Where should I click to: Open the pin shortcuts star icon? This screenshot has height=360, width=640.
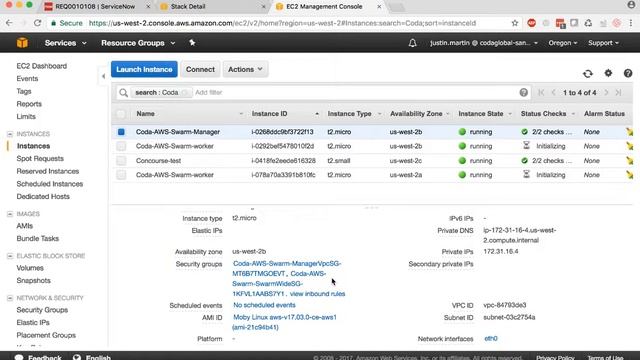click(x=192, y=42)
